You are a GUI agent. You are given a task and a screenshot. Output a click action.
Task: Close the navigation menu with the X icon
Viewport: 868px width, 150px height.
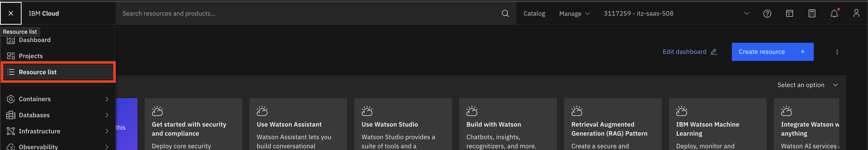11,13
